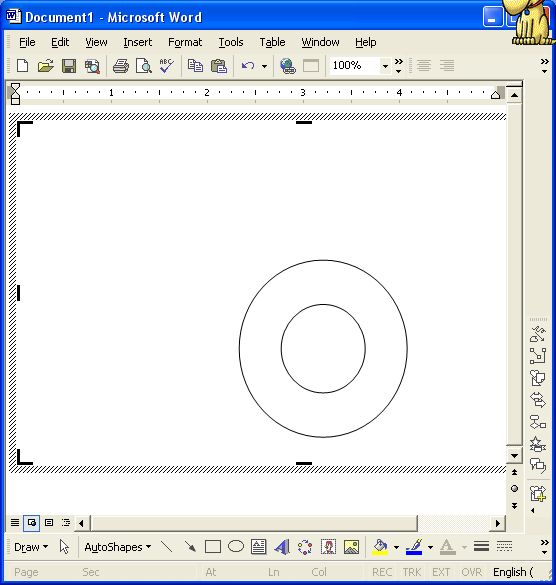Select the Text Box tool
The width and height of the screenshot is (556, 585).
259,547
